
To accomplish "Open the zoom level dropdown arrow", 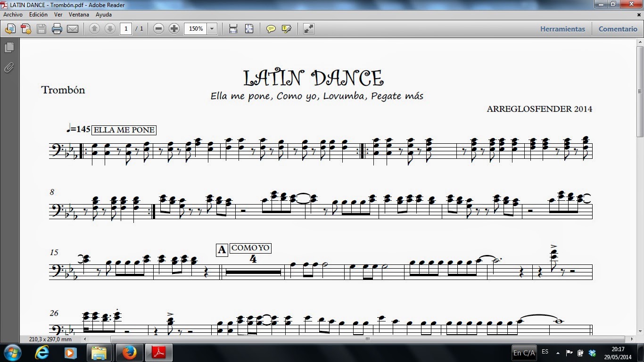I will [x=212, y=29].
